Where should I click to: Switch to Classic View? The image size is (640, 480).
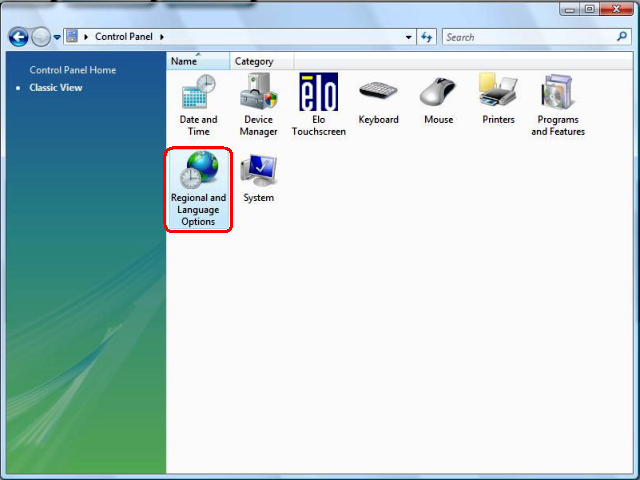pos(56,88)
